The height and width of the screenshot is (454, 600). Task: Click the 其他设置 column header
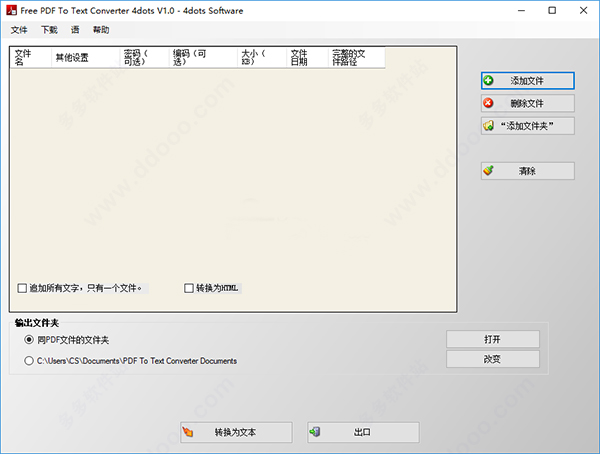click(x=86, y=58)
